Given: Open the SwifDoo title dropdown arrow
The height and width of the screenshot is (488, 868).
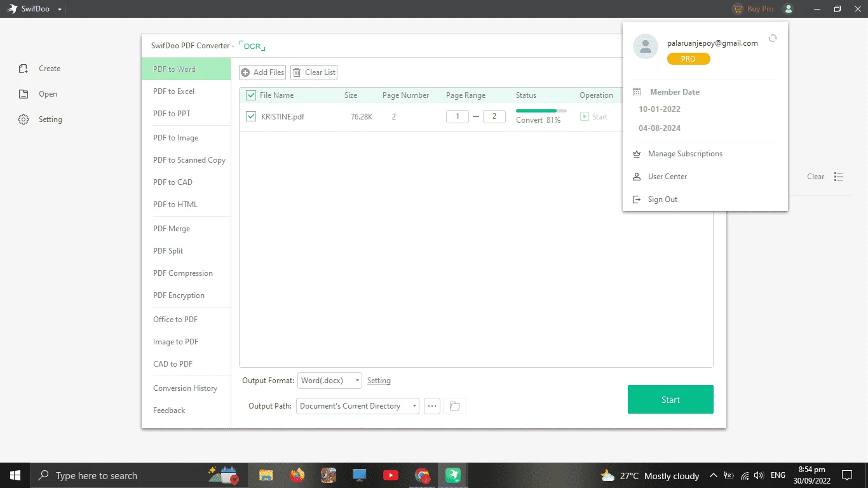Looking at the screenshot, I should (x=60, y=10).
